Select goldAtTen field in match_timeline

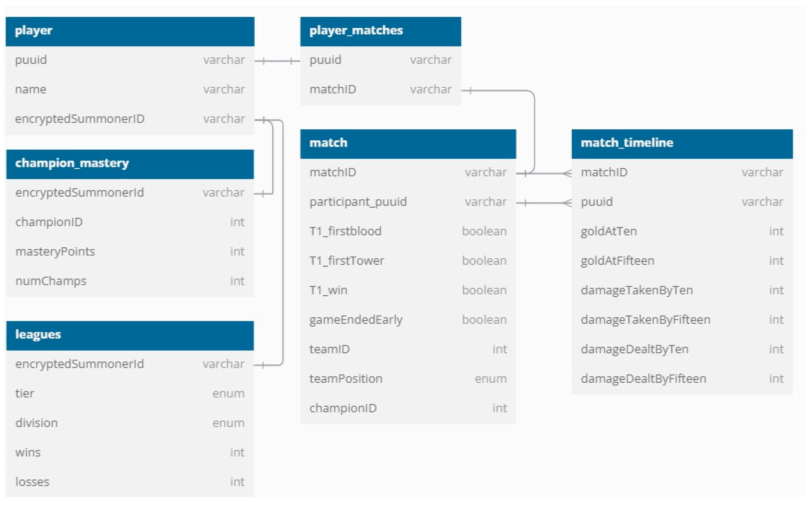[682, 232]
